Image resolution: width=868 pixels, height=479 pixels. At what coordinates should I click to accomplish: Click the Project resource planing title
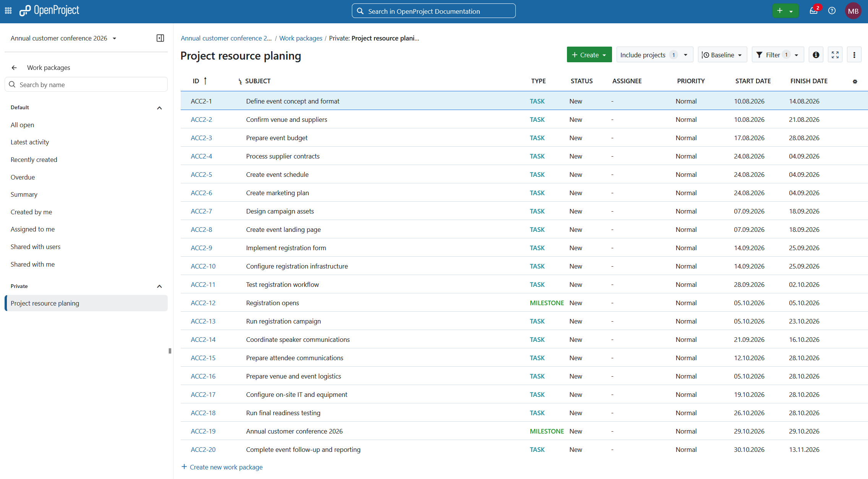point(241,56)
